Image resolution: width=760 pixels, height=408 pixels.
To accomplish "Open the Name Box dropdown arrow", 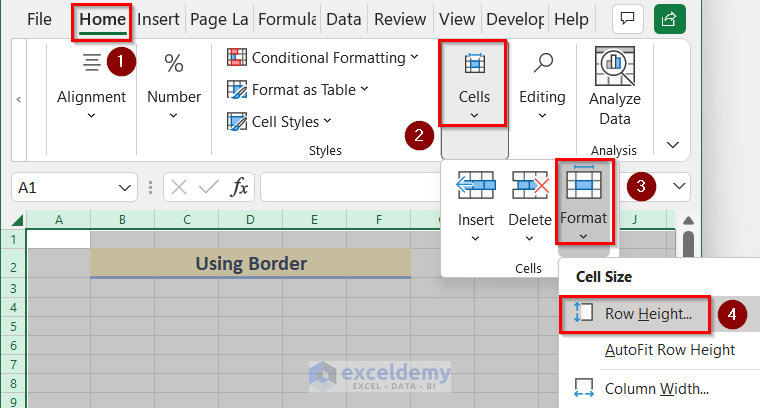I will click(125, 188).
